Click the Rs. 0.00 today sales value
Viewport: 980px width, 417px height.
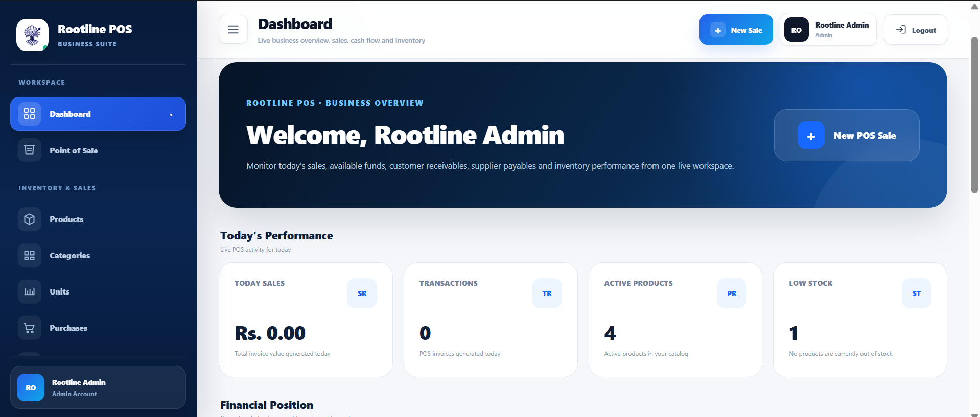270,333
